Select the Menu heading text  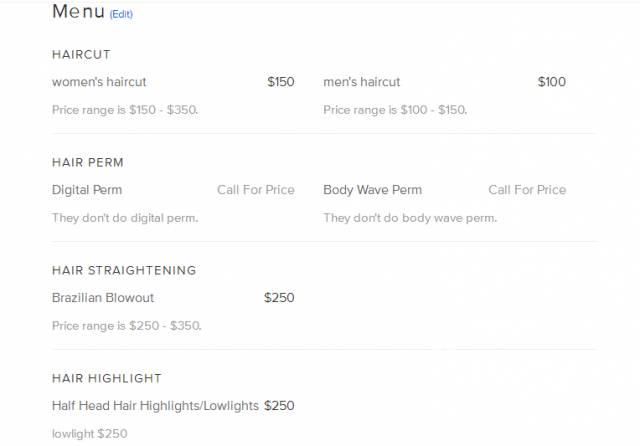[78, 11]
